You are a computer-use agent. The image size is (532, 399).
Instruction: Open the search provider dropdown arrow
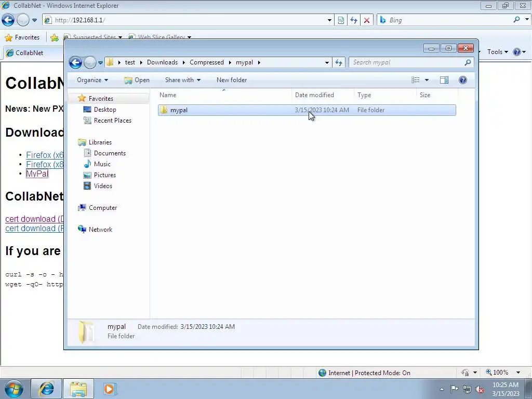point(527,20)
